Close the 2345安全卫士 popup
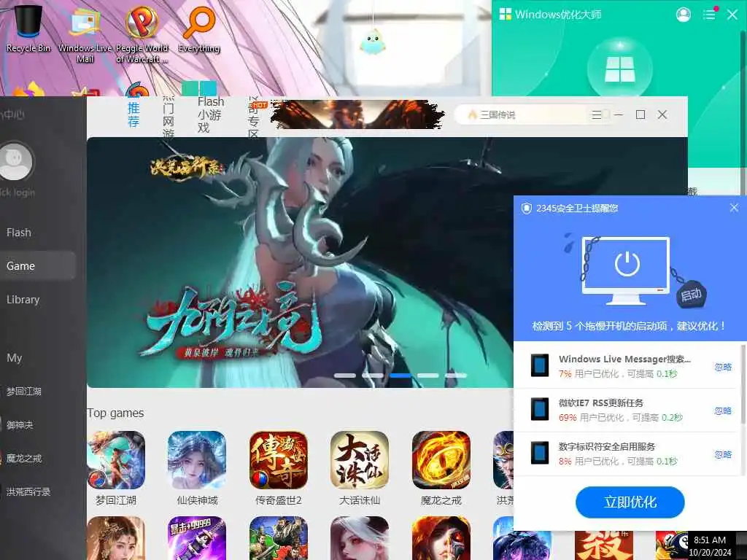Screen dimensions: 747x560 tap(734, 208)
